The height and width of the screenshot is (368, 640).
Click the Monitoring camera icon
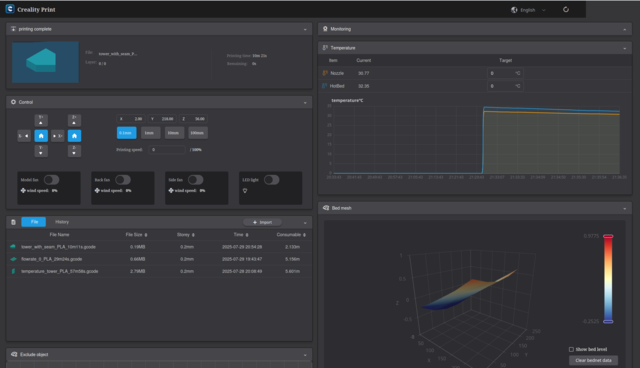coord(325,29)
